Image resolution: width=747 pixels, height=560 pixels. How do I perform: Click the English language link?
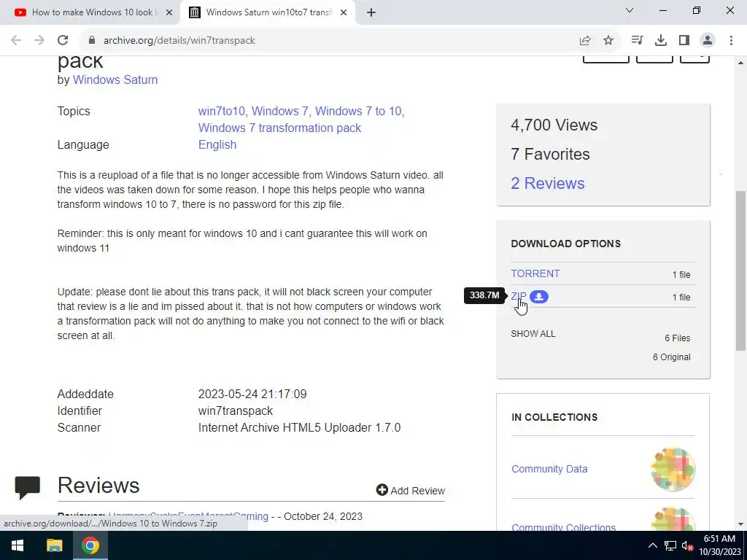[x=217, y=145]
